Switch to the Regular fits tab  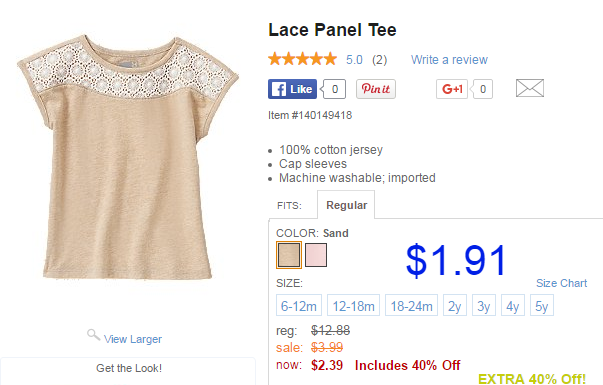pyautogui.click(x=346, y=205)
